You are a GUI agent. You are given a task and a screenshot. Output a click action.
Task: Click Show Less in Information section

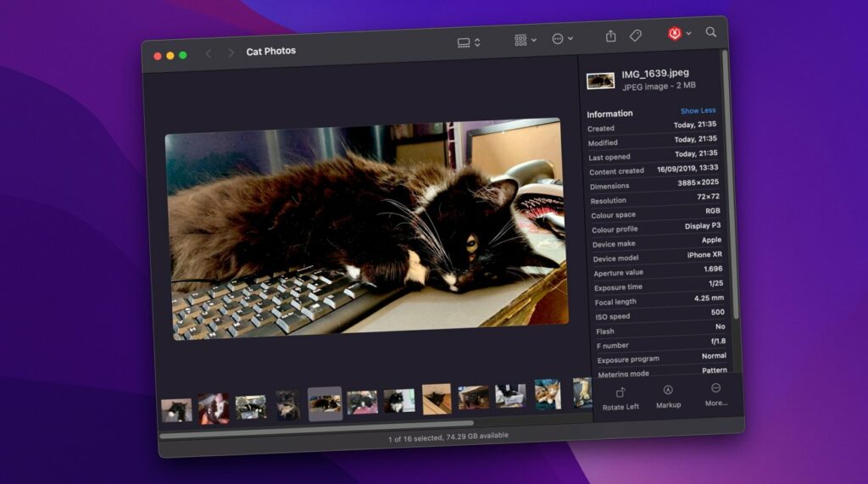point(698,110)
